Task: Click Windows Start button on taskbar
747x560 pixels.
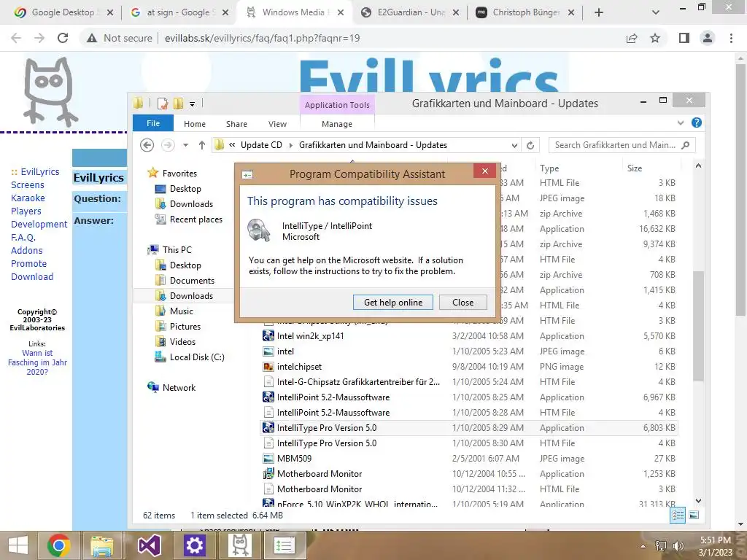Action: (x=18, y=545)
